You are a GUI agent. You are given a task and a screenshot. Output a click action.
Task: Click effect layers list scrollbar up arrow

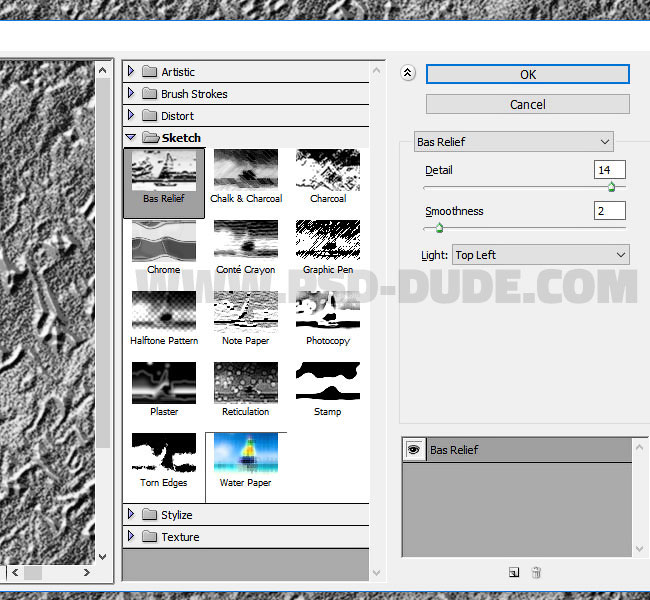coord(640,447)
